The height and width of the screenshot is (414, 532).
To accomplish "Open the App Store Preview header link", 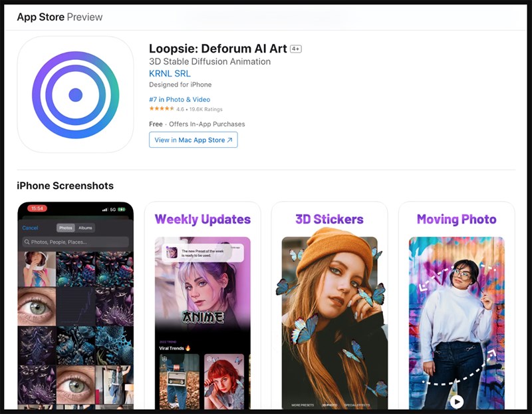I will [x=60, y=17].
